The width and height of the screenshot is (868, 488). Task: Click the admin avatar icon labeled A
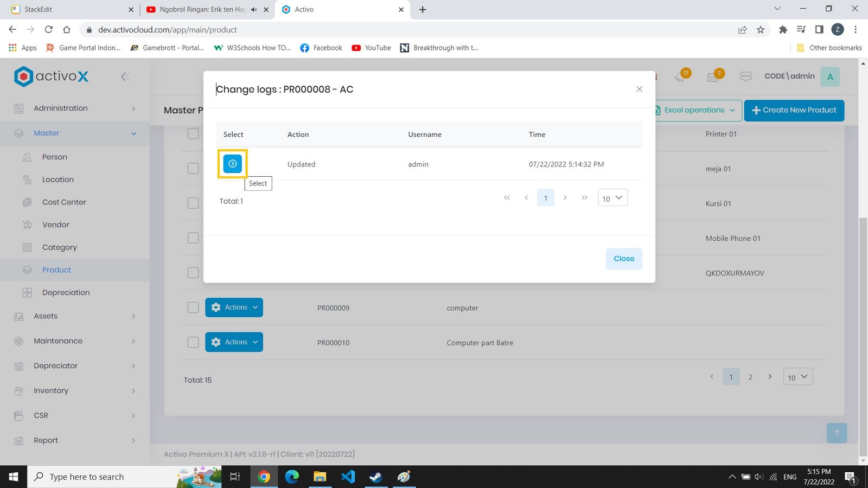829,76
